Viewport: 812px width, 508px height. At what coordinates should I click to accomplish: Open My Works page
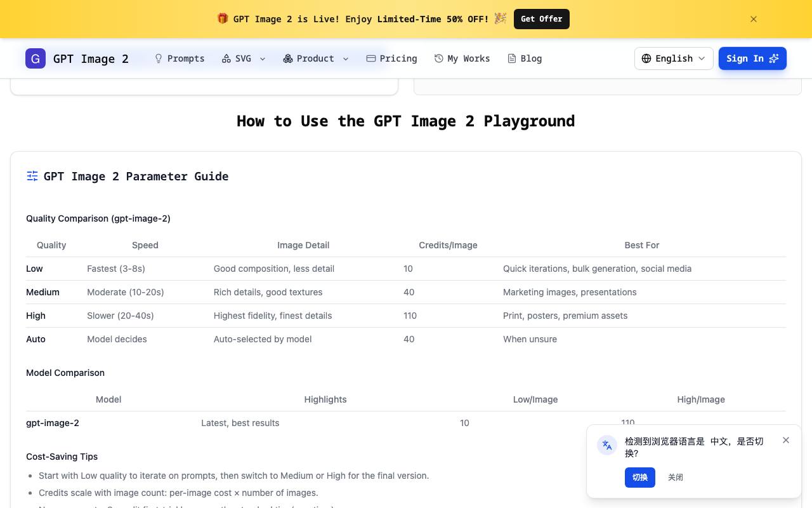pyautogui.click(x=462, y=58)
